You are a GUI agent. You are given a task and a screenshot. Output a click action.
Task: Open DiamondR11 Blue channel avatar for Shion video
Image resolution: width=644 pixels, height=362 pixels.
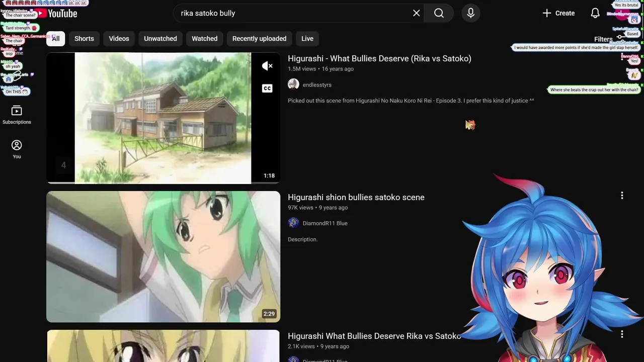pos(293,223)
